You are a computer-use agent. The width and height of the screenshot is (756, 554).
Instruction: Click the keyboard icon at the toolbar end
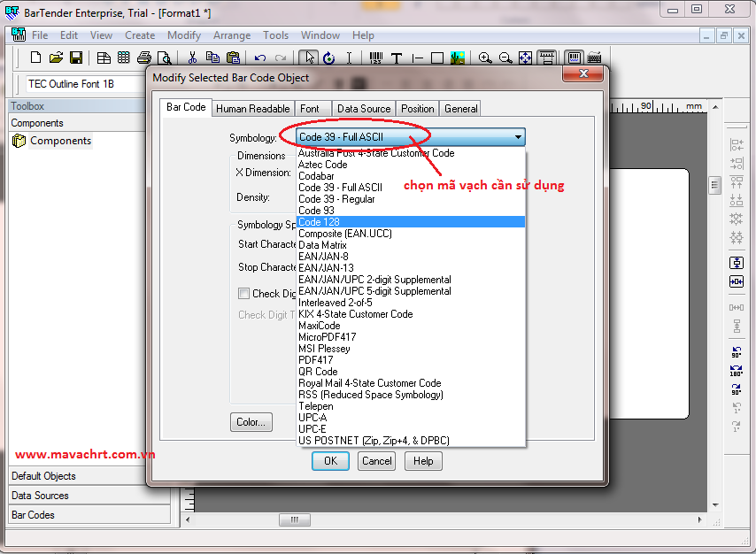point(594,58)
